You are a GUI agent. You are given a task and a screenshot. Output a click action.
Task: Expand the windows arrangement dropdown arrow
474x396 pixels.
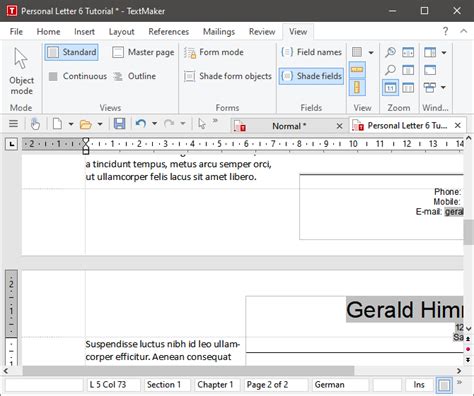443,88
